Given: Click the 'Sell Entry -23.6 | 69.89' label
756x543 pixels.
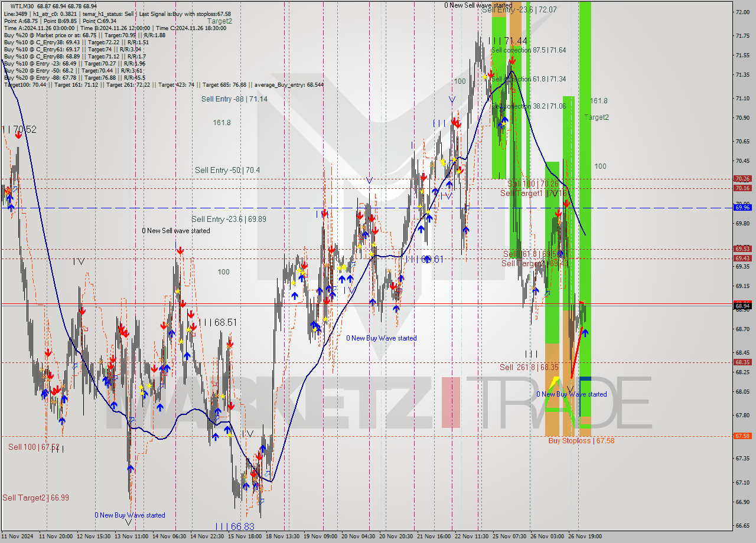Looking at the screenshot, I should tap(229, 219).
